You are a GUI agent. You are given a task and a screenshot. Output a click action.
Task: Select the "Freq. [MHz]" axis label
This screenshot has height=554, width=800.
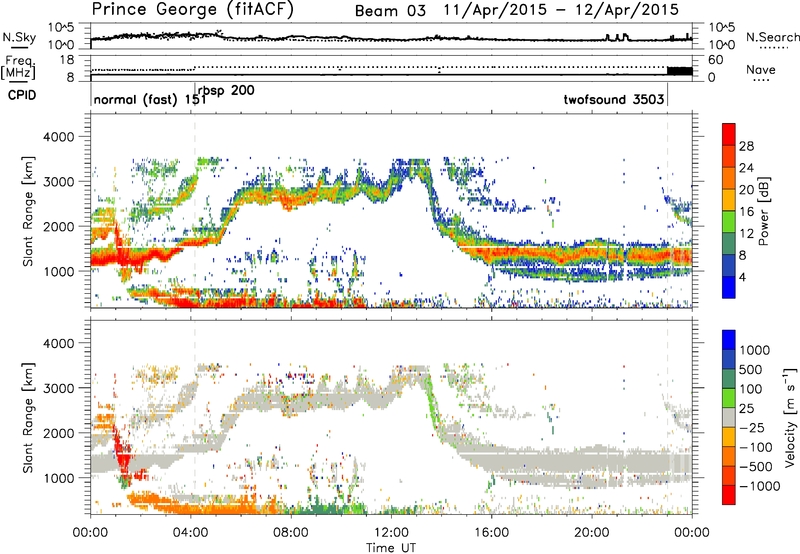tap(18, 68)
